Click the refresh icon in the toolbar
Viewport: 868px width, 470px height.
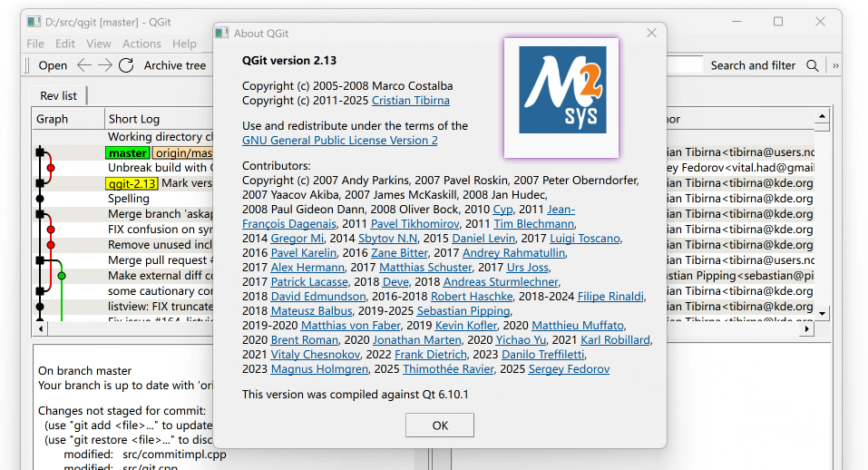pos(126,65)
